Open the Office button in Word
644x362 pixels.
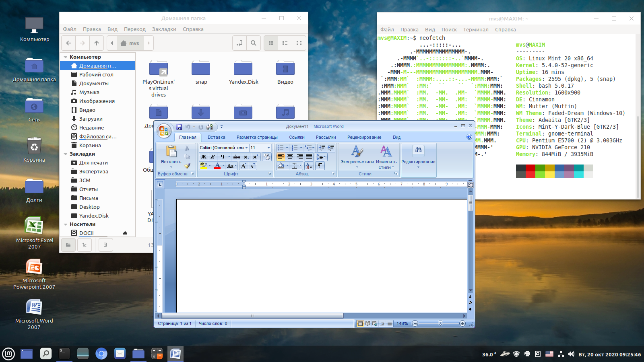(x=163, y=130)
